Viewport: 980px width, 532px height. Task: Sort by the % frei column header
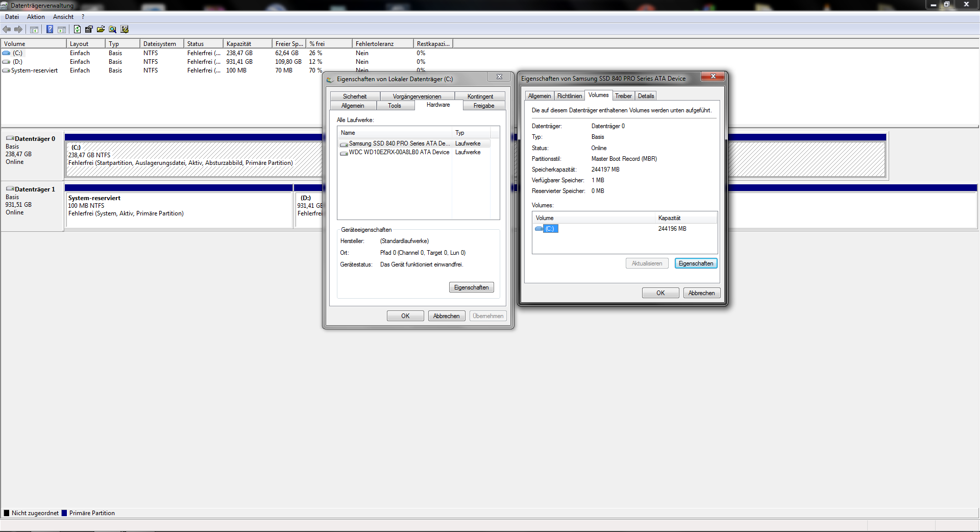[x=329, y=44]
